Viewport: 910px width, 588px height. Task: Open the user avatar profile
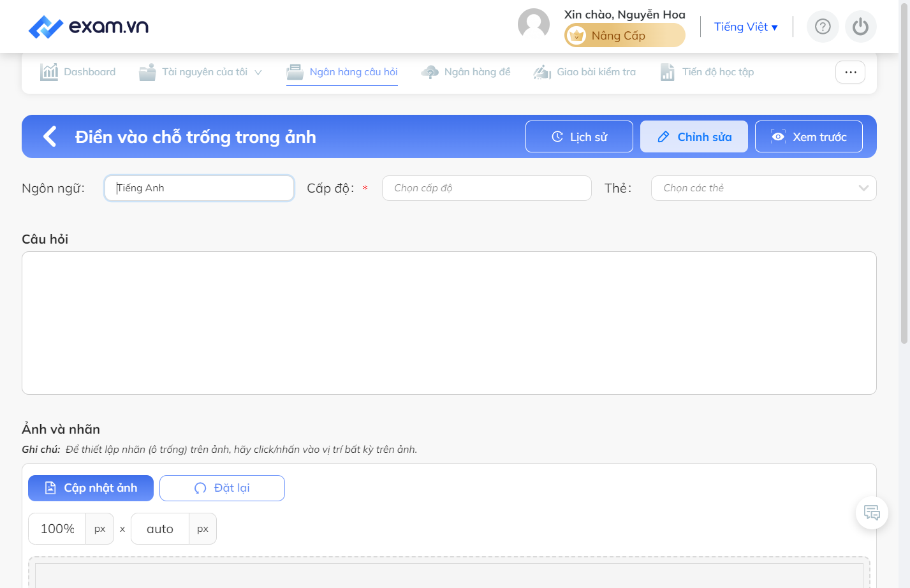pyautogui.click(x=534, y=24)
